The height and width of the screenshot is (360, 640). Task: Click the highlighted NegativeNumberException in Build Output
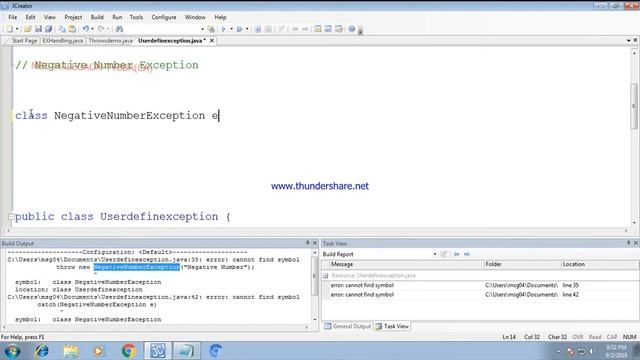[136, 267]
